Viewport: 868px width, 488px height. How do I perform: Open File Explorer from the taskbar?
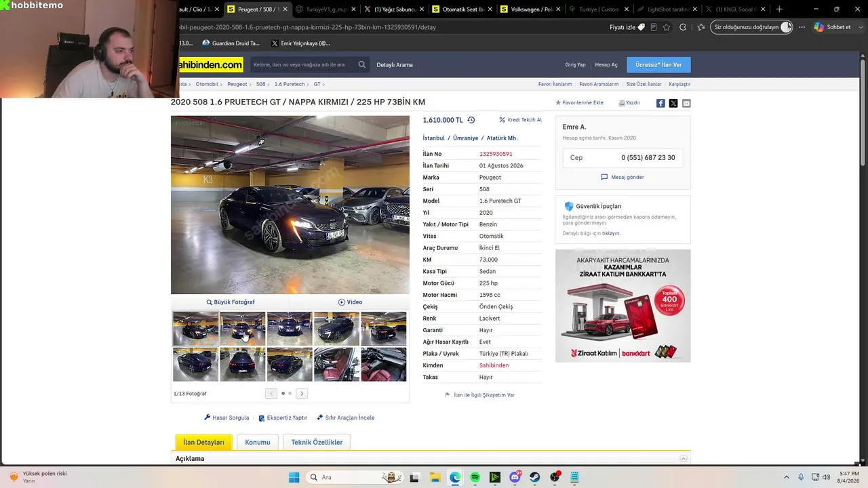click(x=435, y=477)
